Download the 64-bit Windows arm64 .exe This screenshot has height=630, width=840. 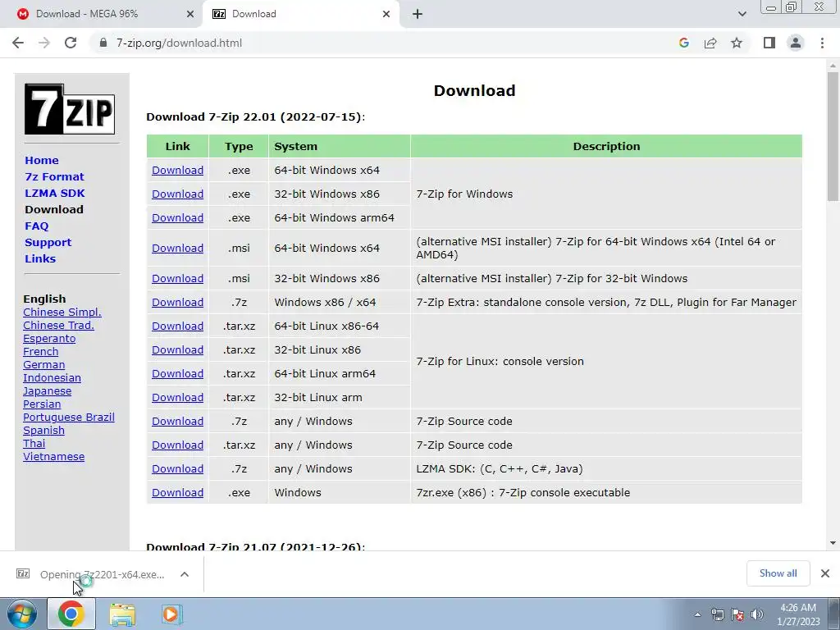click(x=177, y=218)
